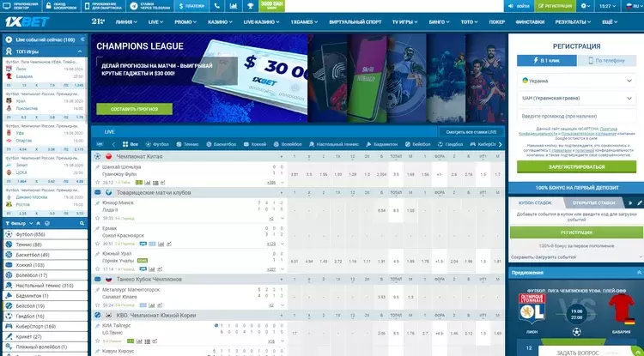The height and width of the screenshot is (356, 644).
Task: Select Теннис filter in LIVE sports bar
Action: tap(187, 144)
